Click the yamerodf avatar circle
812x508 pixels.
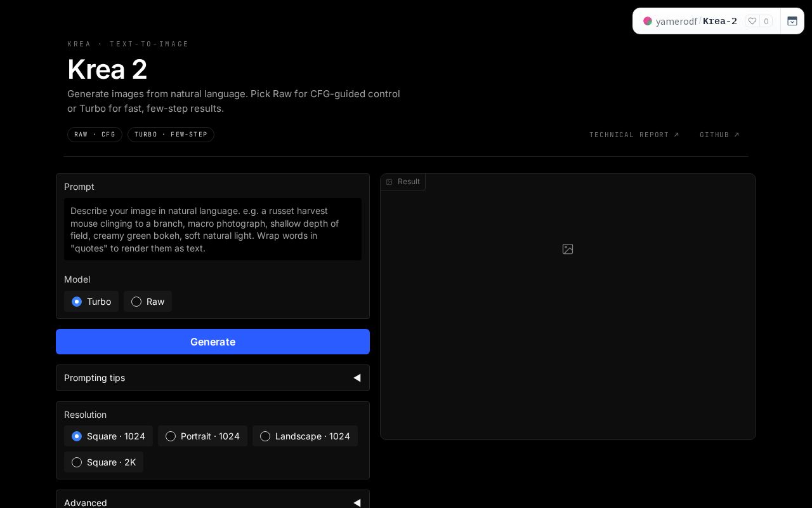(x=648, y=21)
